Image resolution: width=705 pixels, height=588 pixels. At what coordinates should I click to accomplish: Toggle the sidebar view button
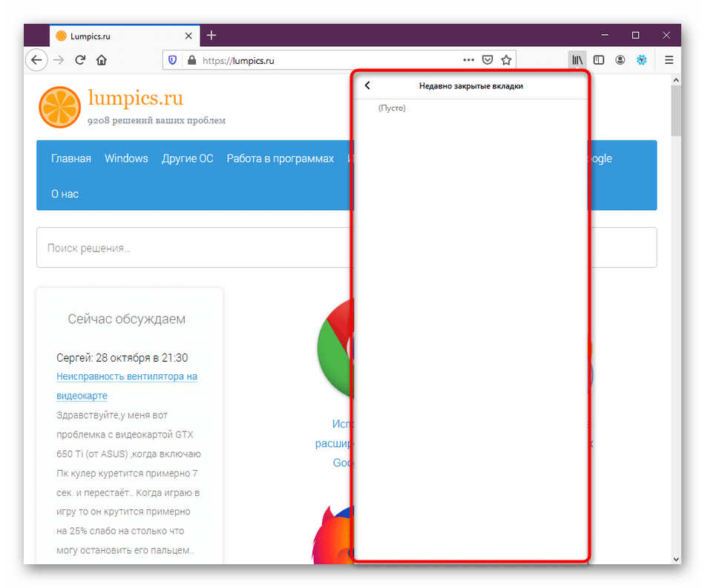(599, 60)
